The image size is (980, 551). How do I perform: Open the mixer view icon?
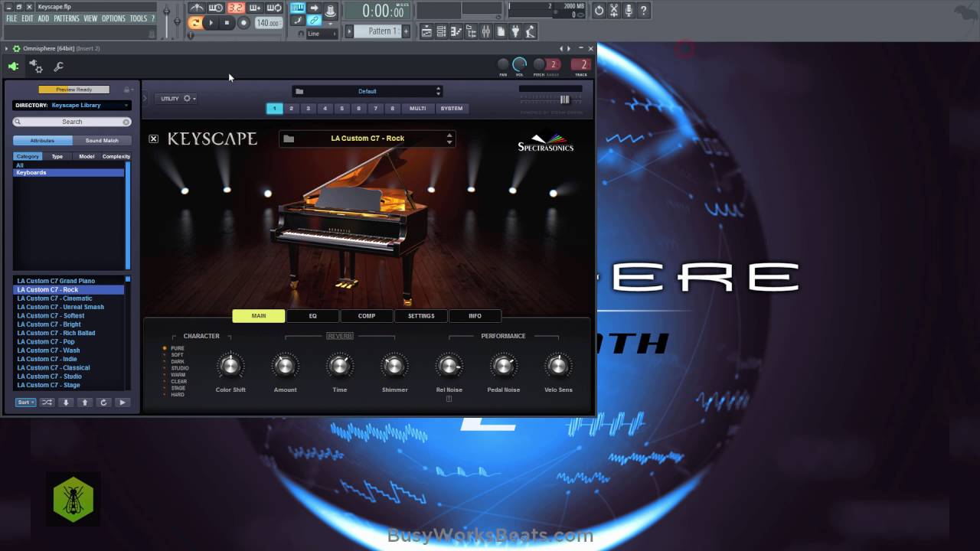click(x=485, y=31)
